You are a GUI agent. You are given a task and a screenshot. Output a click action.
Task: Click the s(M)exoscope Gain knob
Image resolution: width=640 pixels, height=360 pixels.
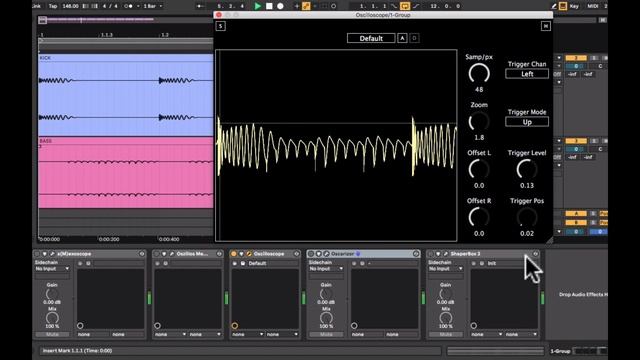[x=52, y=293]
